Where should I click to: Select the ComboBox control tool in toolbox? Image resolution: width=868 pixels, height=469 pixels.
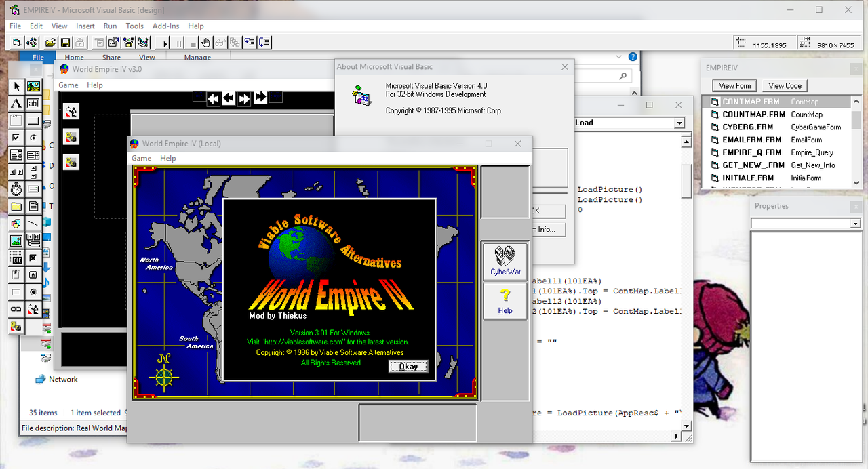pyautogui.click(x=16, y=155)
